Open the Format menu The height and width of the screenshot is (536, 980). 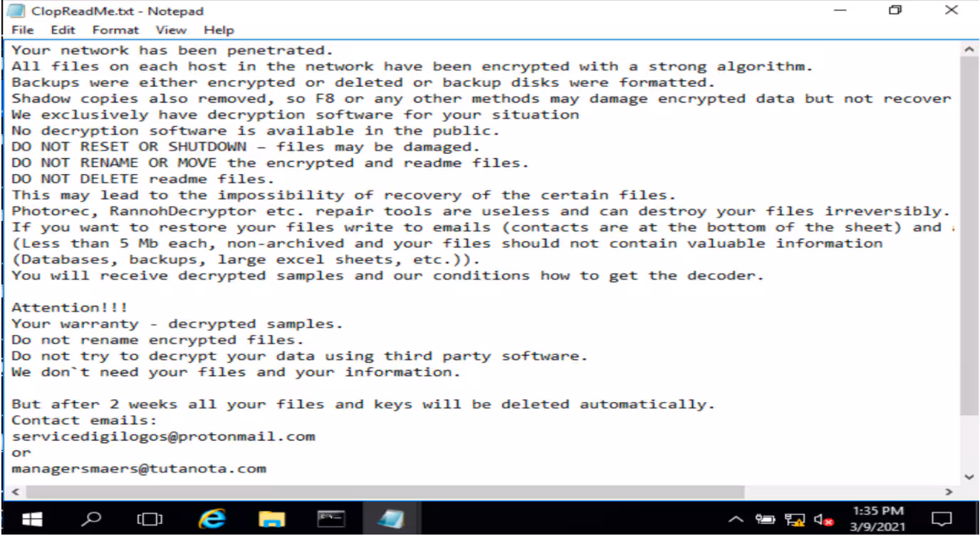(x=115, y=30)
